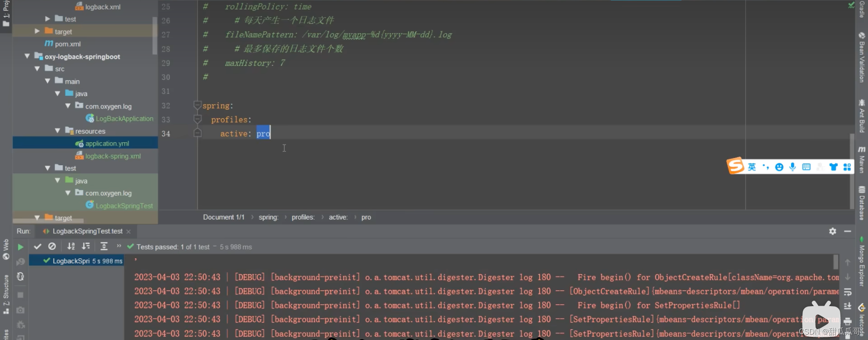
Task: Open the LogBackApplication class
Action: click(x=119, y=119)
